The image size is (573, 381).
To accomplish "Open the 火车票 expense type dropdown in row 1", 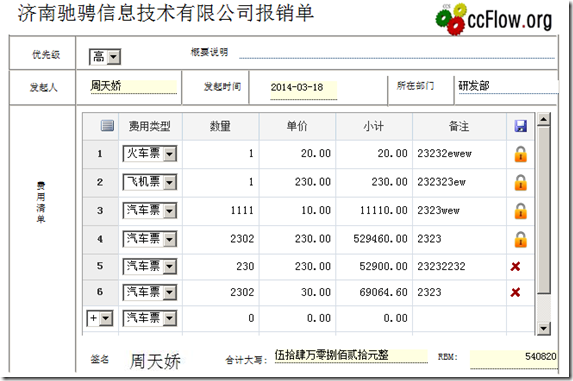I will (x=150, y=153).
